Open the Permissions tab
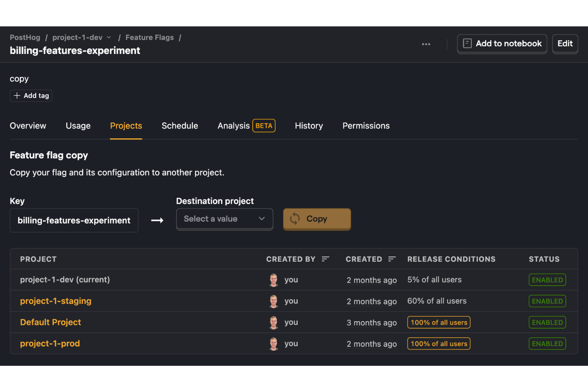This screenshot has height=392, width=588. 366,126
